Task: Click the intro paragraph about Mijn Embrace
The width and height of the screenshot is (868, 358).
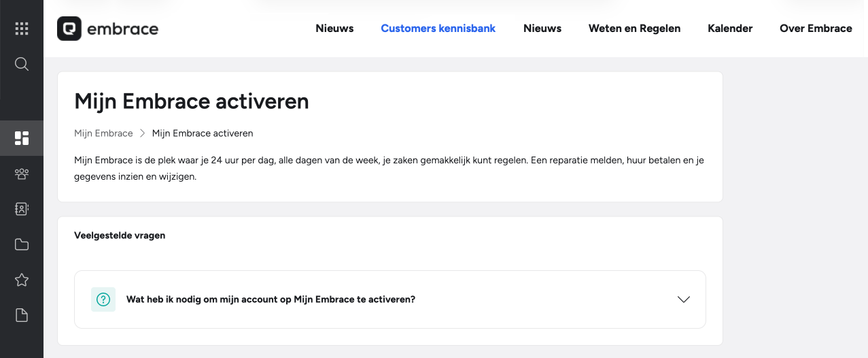Action: coord(389,168)
